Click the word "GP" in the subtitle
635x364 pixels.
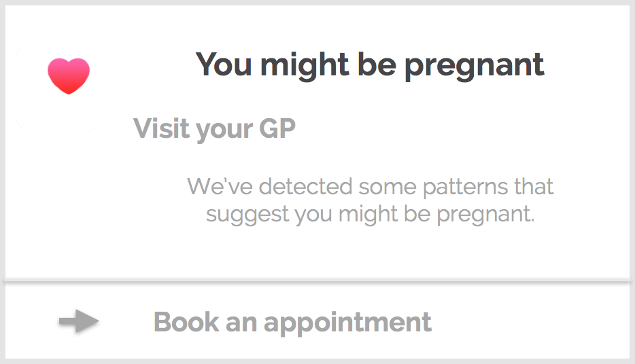click(x=277, y=128)
